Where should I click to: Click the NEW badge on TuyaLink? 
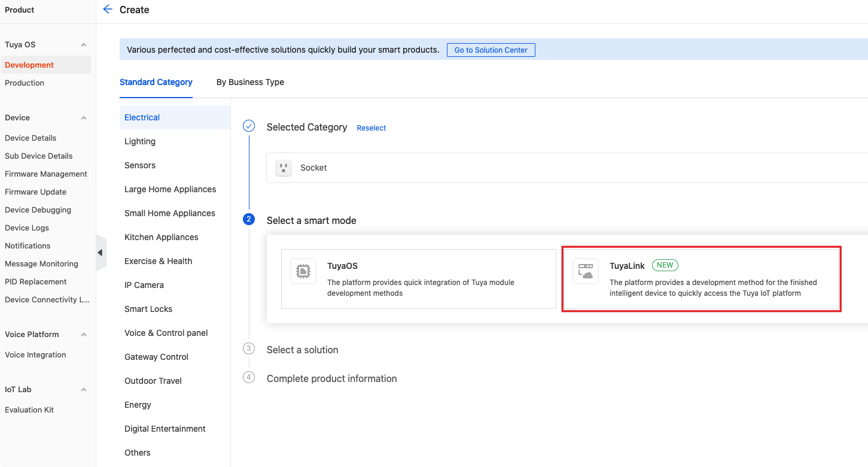[x=665, y=265]
